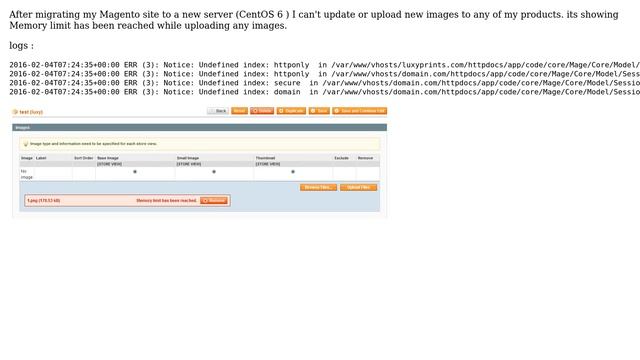Click the log line containing luxyprints.com
640x360 pixels.
coord(324,65)
